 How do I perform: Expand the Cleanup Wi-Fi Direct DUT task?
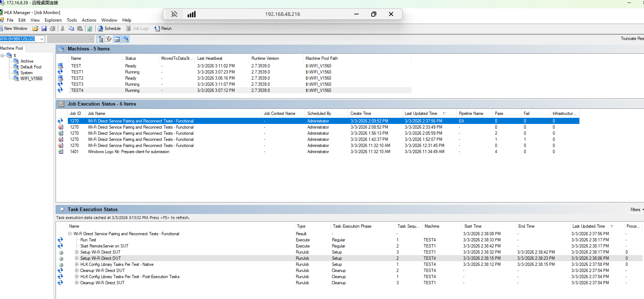point(76,271)
